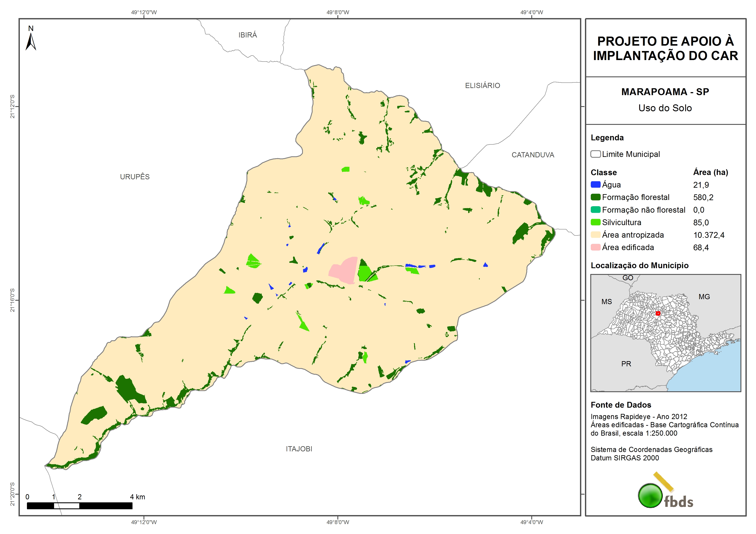Click the Área edificada pink swatch
756x534 pixels.
tap(595, 247)
